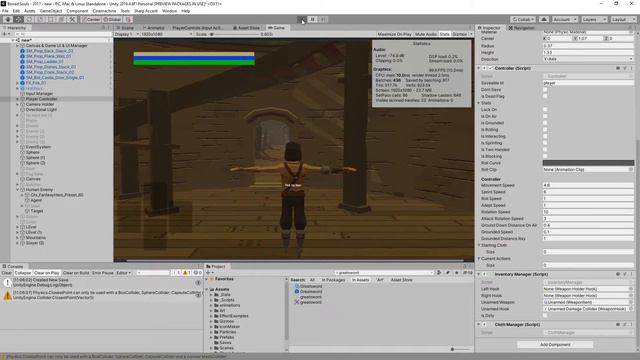Screen dimensions: 640x360
Task: Click the Pause button
Action: coord(313,19)
